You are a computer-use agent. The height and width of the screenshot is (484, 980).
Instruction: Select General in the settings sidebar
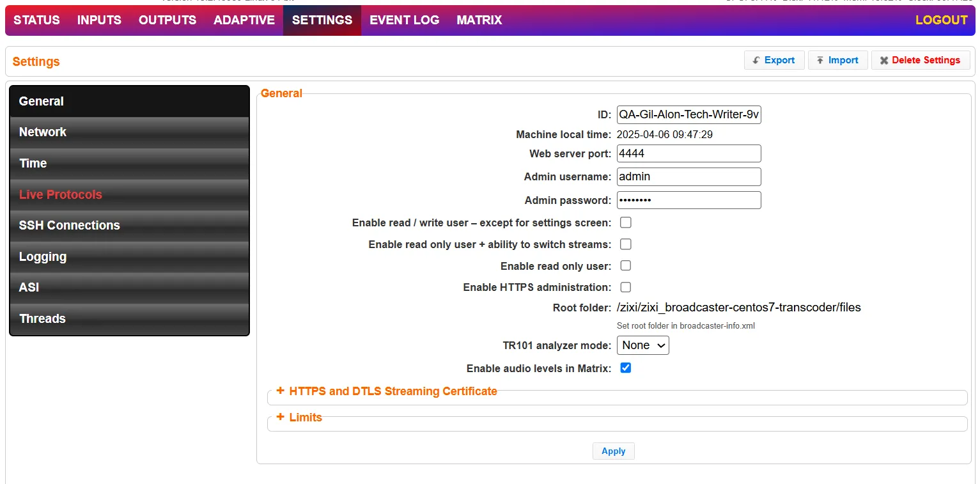pos(129,101)
